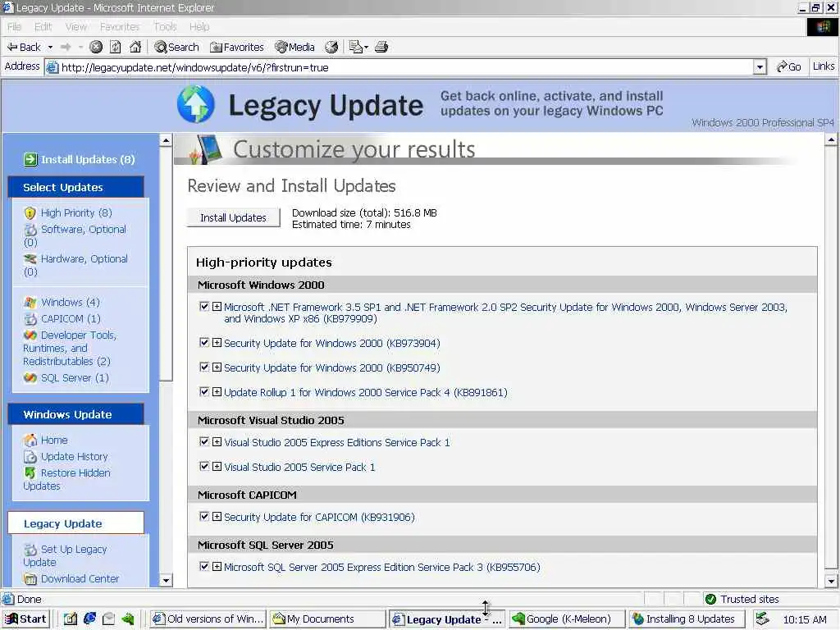Viewport: 840px width, 630px height.
Task: Click the Internet Explorer quick launch icon
Action: (89, 619)
